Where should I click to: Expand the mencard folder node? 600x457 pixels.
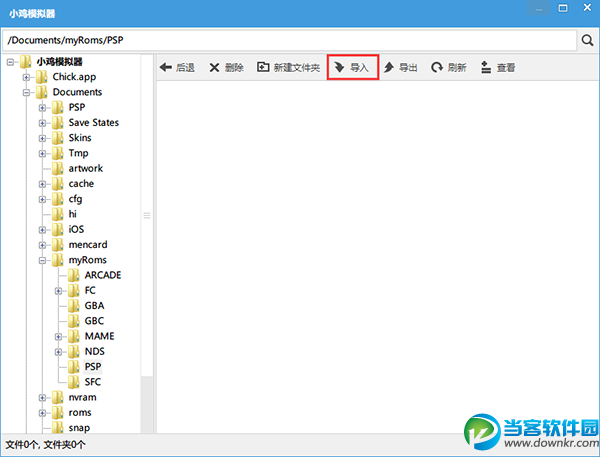(42, 245)
